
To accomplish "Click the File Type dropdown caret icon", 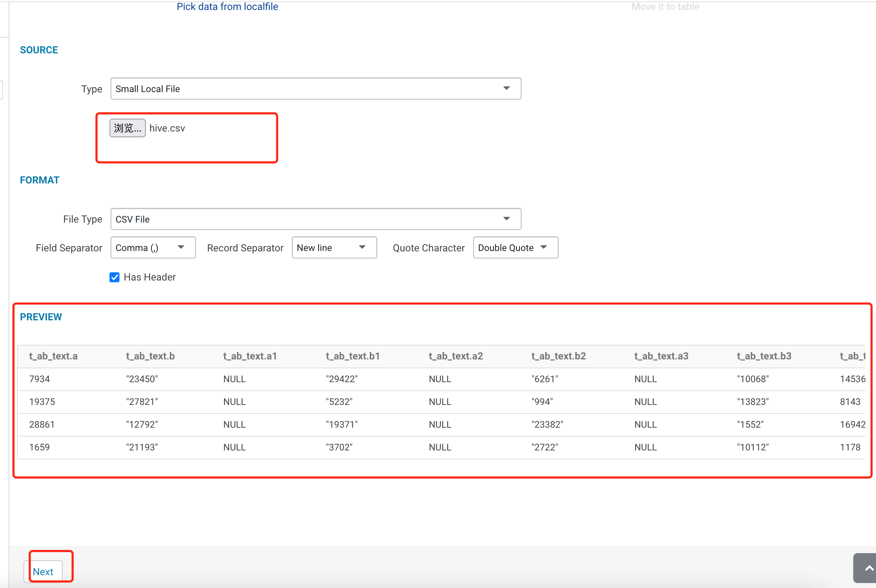I will tap(507, 219).
